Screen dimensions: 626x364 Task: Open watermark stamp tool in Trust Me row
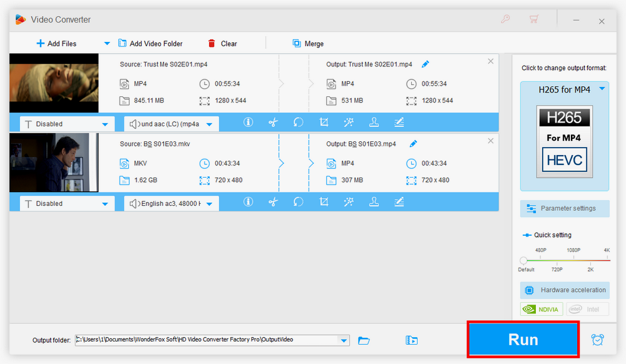coord(374,123)
